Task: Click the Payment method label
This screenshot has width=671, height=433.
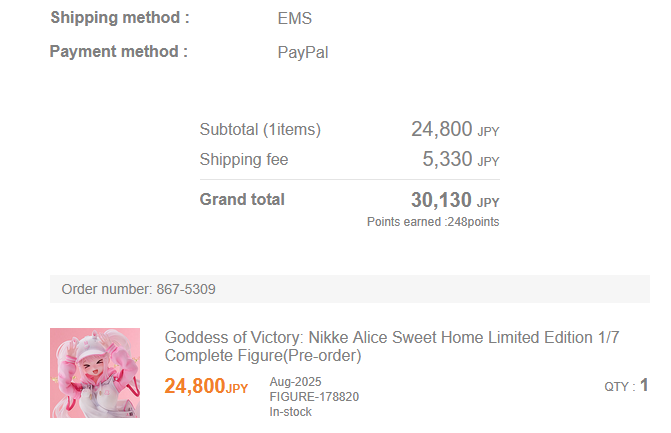Action: pyautogui.click(x=118, y=52)
